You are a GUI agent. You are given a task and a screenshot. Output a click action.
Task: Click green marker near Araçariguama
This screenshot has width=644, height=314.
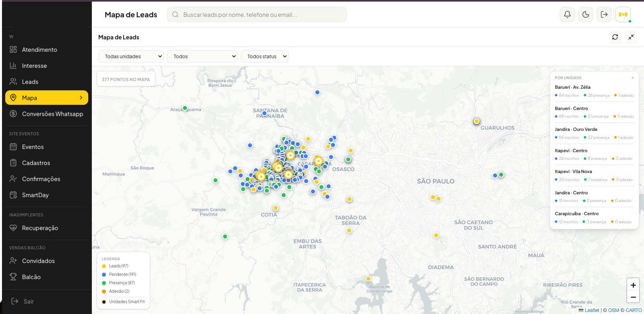click(185, 108)
